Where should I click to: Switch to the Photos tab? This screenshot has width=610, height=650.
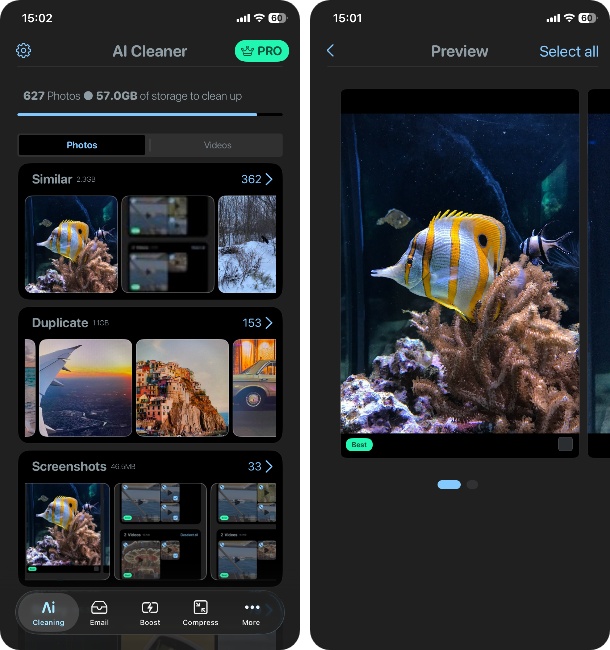[82, 145]
